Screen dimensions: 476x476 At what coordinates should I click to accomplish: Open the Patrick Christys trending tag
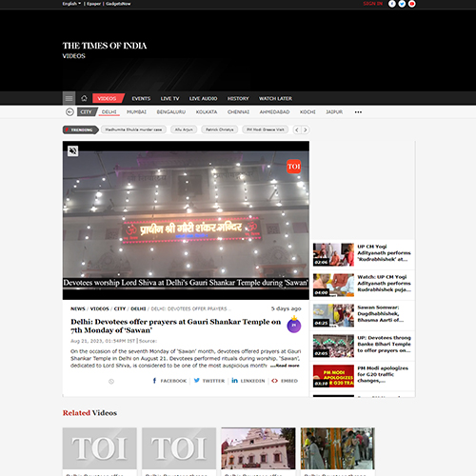coord(220,129)
